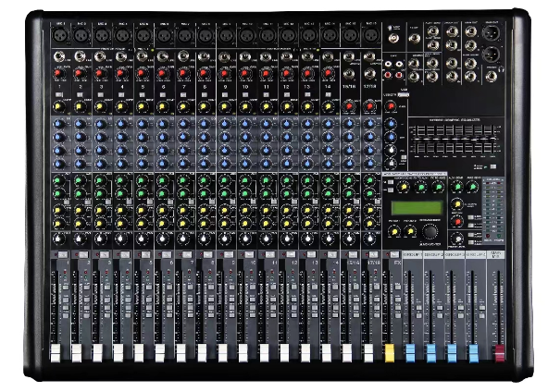
Task: Click the upper main output XLR connector
Action: tap(491, 33)
